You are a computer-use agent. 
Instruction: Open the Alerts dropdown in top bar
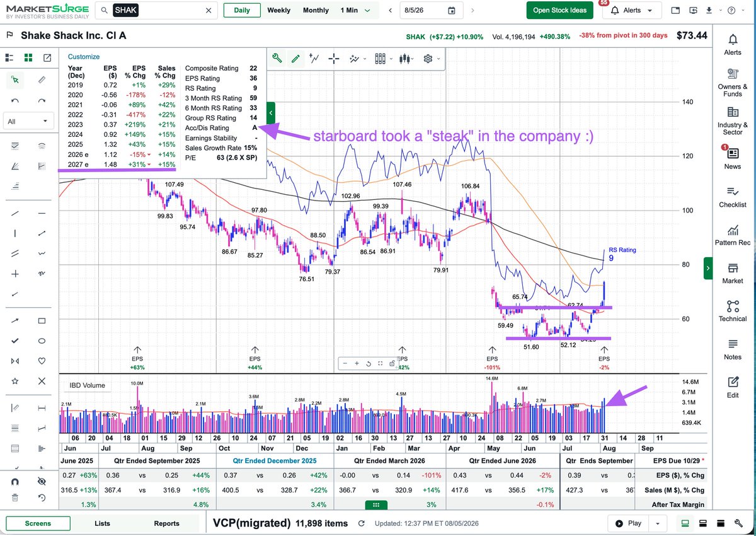(632, 10)
